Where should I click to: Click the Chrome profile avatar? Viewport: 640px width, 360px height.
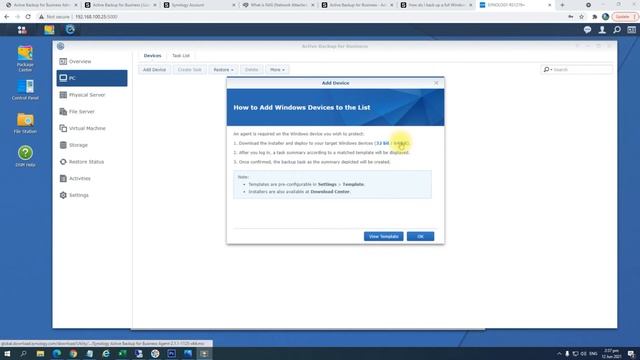(606, 17)
